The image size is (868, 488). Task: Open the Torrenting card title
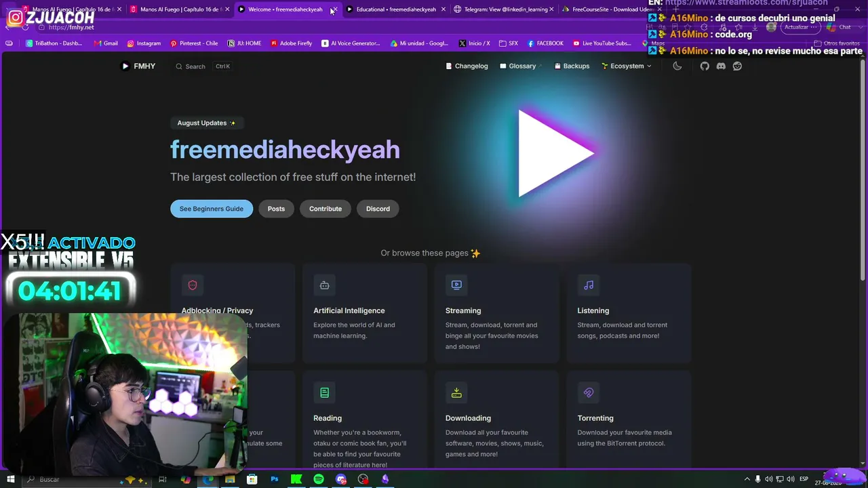(595, 418)
